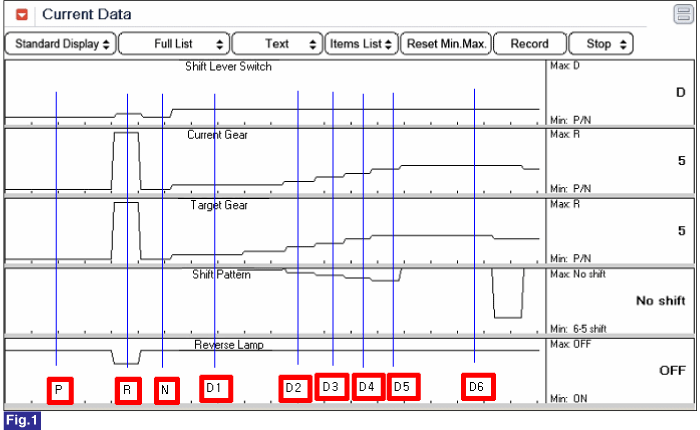Click Min: 6-5 shift in Shift Pattern row
700x430 pixels.
(x=578, y=329)
